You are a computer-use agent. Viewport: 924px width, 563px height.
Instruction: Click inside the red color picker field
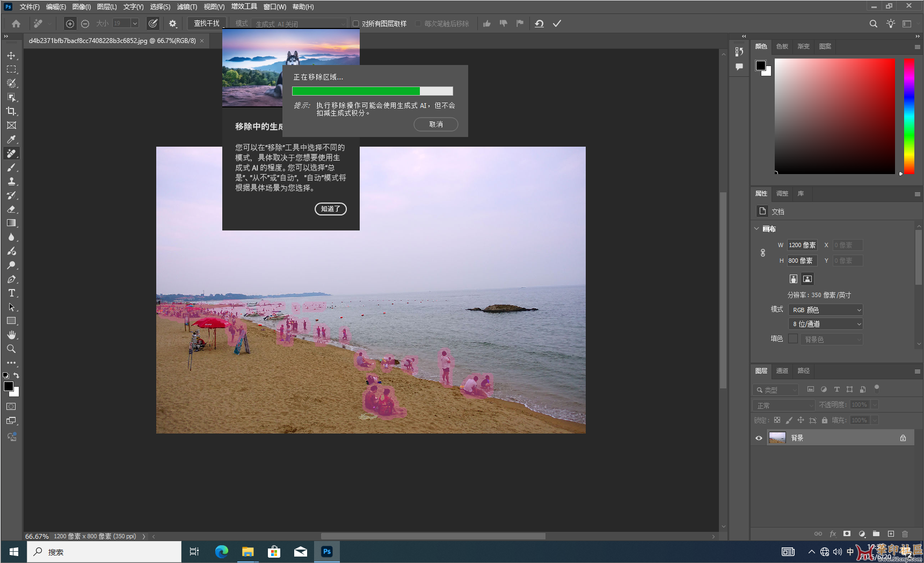coord(835,116)
